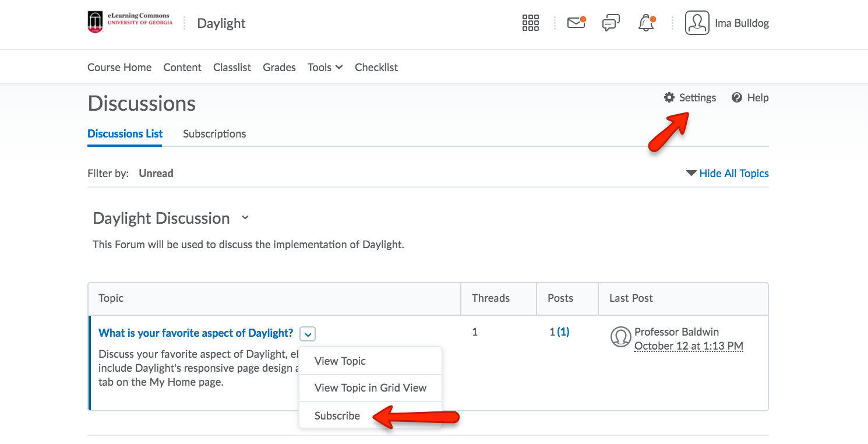Open the course selector grid icon
Image resolution: width=868 pixels, height=444 pixels.
531,23
